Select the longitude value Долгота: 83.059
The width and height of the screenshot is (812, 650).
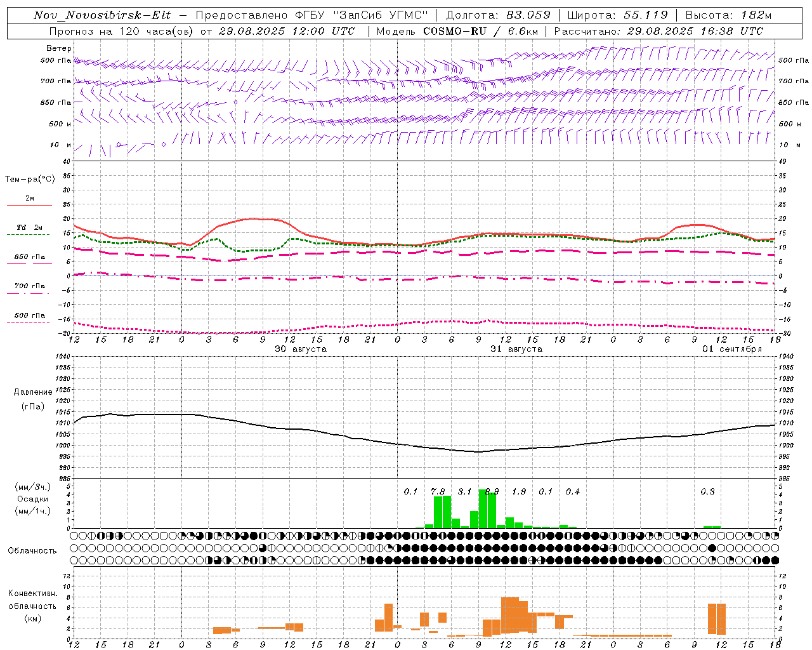coord(498,15)
